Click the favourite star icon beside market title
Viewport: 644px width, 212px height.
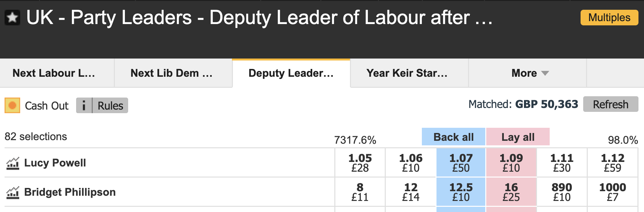coord(12,18)
